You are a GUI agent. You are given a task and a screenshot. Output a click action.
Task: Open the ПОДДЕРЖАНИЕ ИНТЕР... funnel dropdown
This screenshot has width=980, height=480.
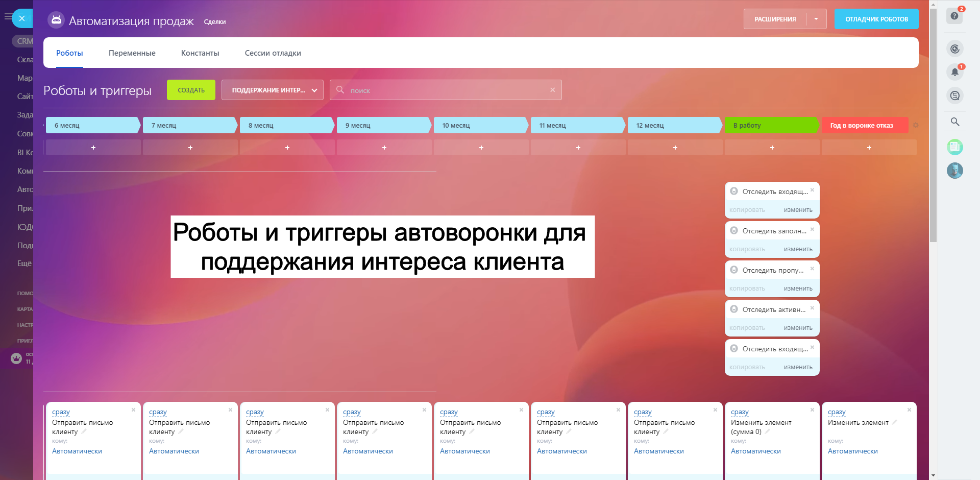273,90
